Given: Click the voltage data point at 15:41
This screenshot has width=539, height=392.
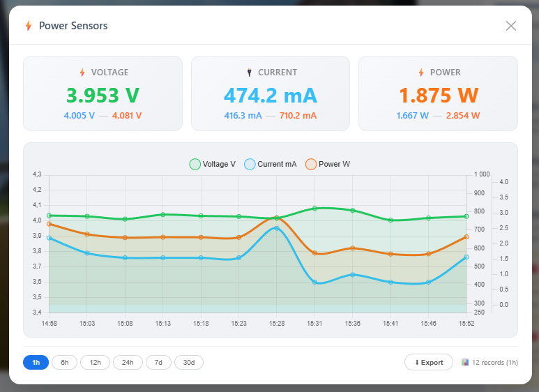Looking at the screenshot, I should (390, 220).
